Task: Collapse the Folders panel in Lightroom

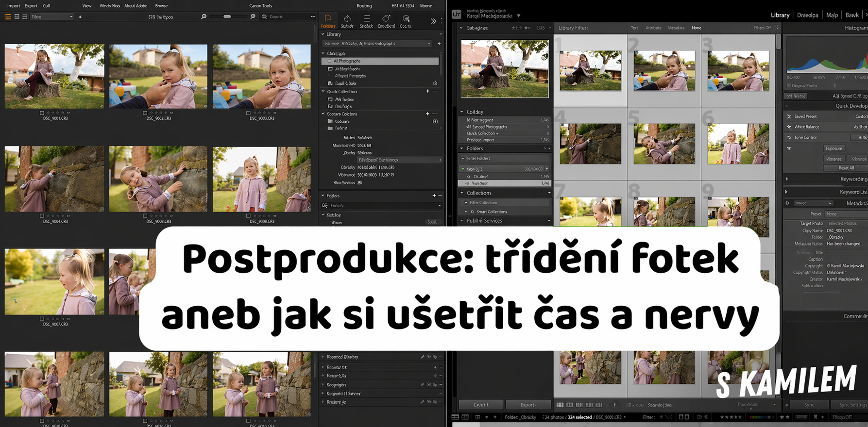Action: click(x=462, y=148)
